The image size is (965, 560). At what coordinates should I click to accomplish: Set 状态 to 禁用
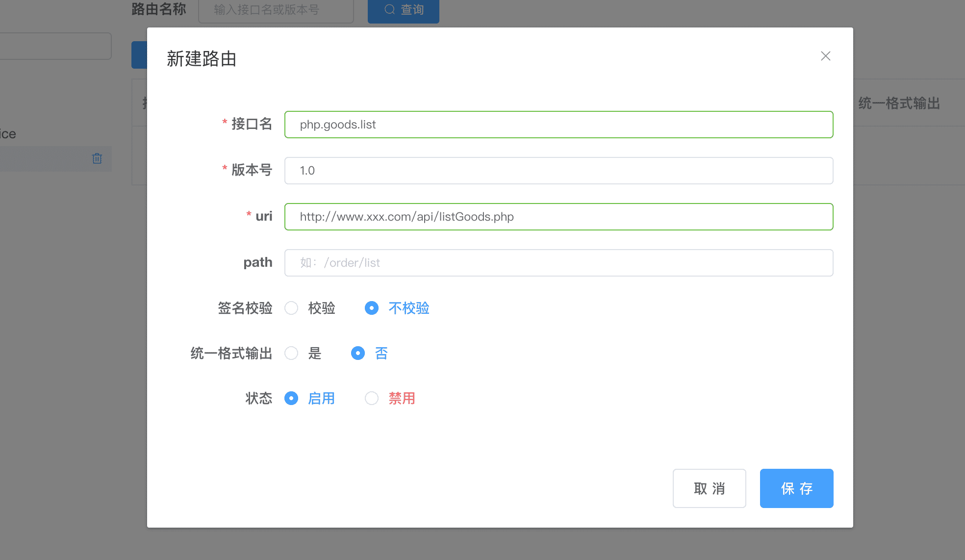[372, 398]
